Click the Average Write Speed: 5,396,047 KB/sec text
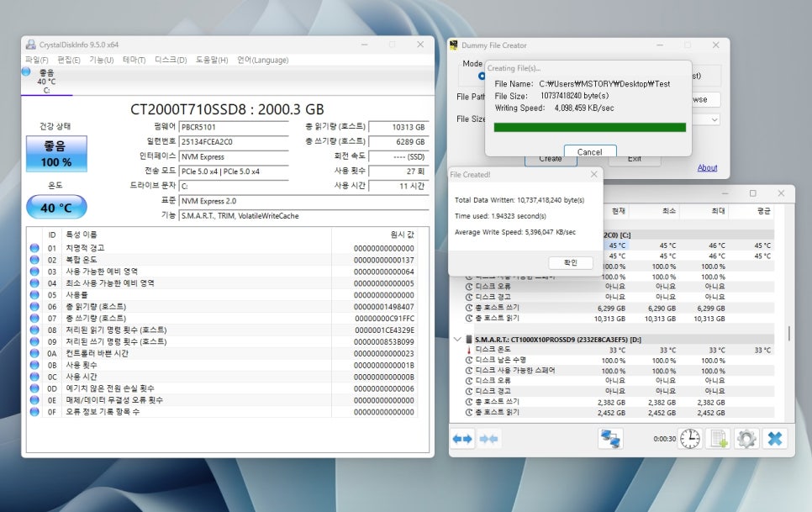Image resolution: width=812 pixels, height=512 pixels. tap(515, 232)
